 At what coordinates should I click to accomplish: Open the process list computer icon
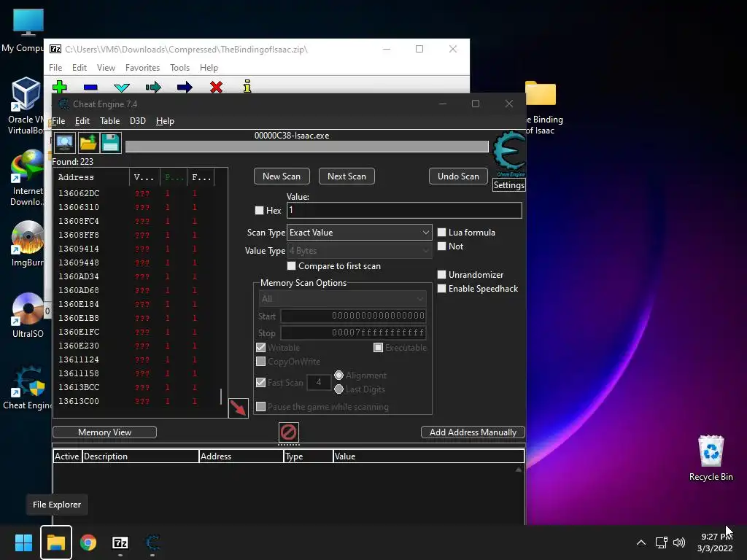click(x=65, y=142)
